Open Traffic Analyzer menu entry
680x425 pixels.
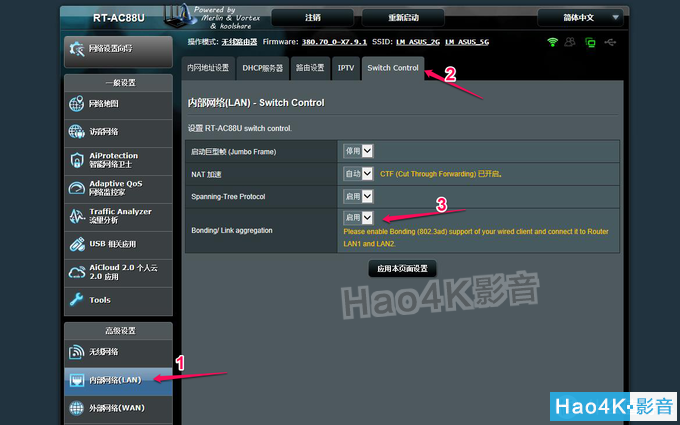coord(118,217)
